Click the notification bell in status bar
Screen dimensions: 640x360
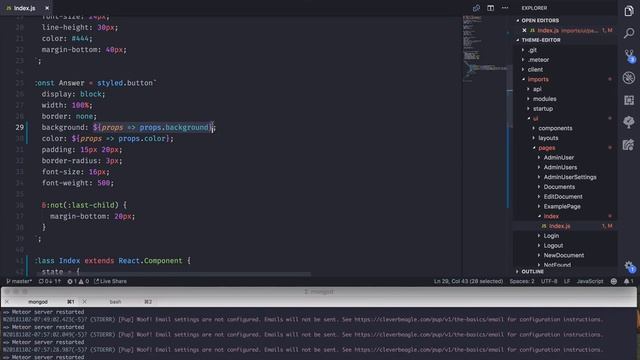pyautogui.click(x=628, y=281)
